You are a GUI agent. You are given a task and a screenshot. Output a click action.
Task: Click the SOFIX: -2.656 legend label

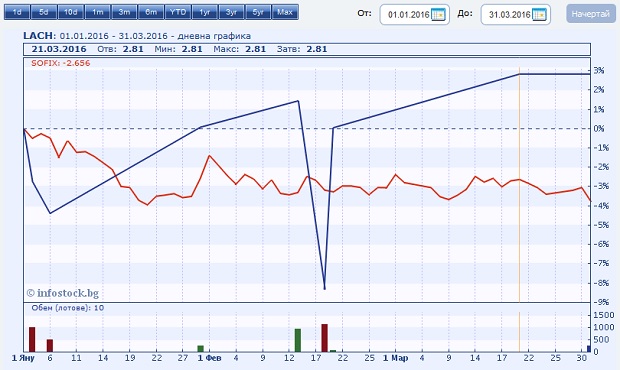click(60, 63)
